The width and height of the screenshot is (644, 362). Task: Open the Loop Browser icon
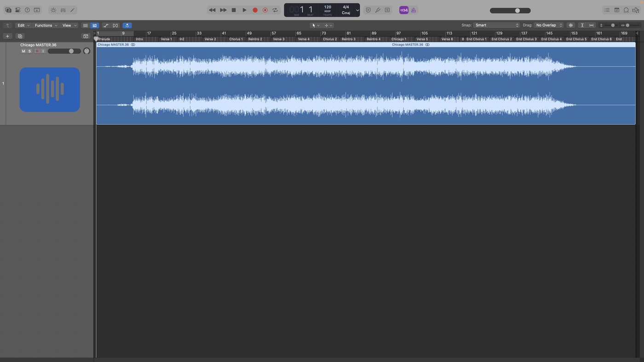pyautogui.click(x=626, y=10)
